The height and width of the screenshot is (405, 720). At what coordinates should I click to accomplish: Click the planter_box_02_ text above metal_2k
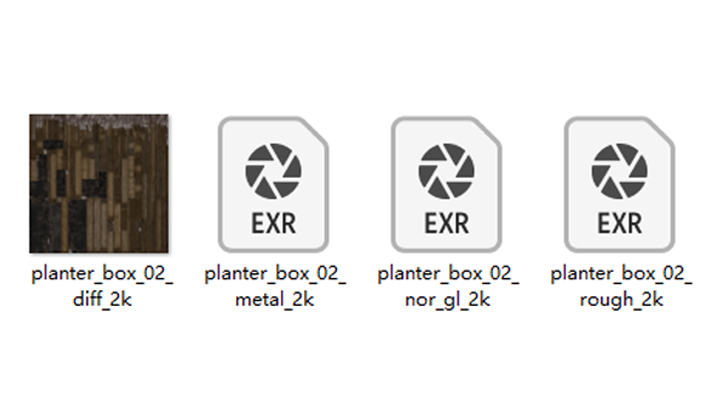point(275,274)
